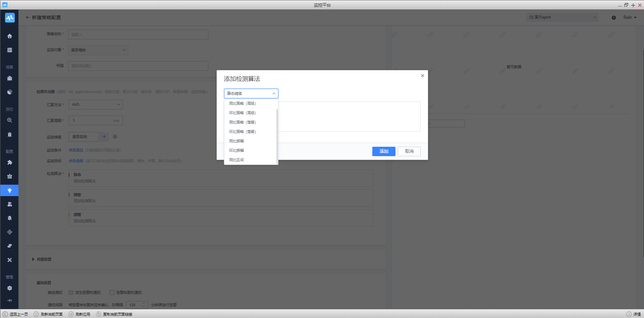
Task: Open the gear settings icon under 管理
Action: pyautogui.click(x=10, y=288)
